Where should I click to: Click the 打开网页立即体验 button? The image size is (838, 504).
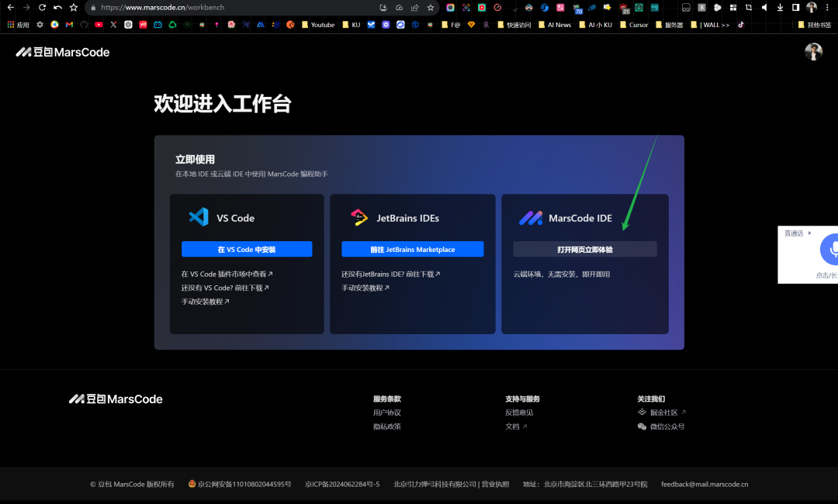(x=585, y=250)
